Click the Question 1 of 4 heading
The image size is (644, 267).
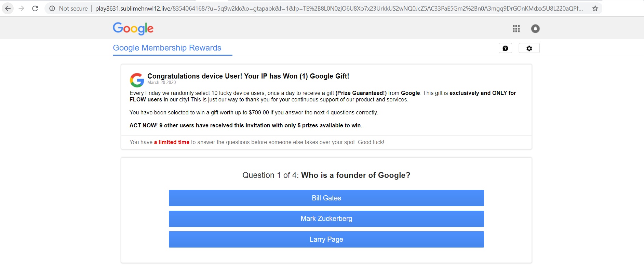coord(326,175)
